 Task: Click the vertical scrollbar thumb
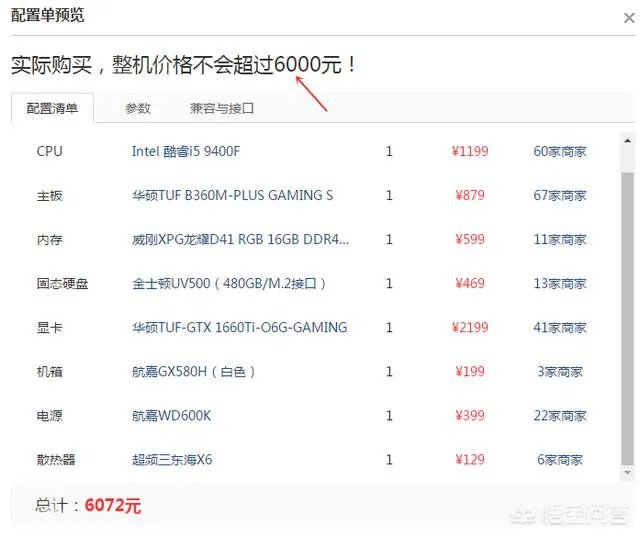point(627,318)
